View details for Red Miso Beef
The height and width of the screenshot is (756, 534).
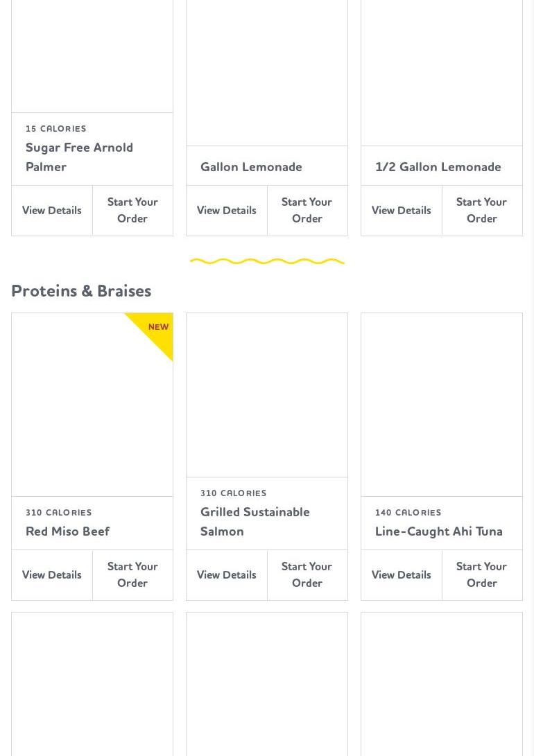point(51,574)
